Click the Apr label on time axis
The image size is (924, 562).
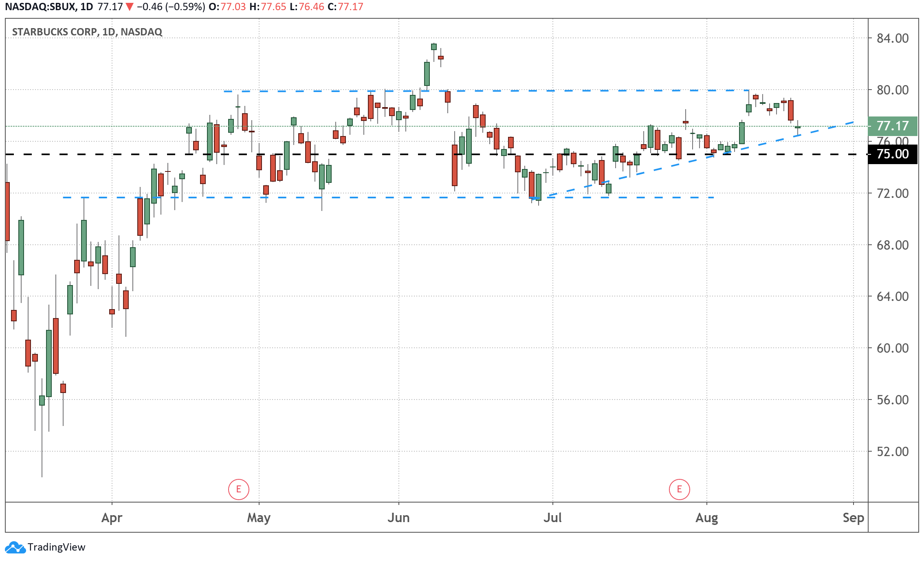click(x=112, y=518)
